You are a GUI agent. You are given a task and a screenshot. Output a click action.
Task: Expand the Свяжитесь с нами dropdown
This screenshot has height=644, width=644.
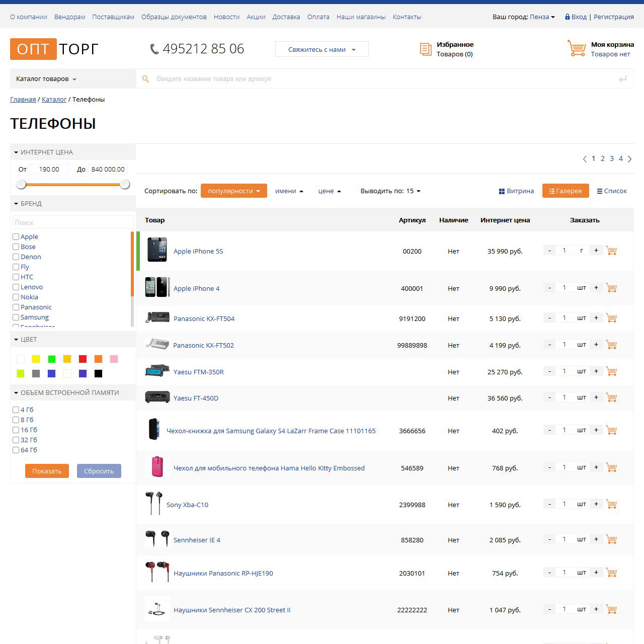(321, 49)
